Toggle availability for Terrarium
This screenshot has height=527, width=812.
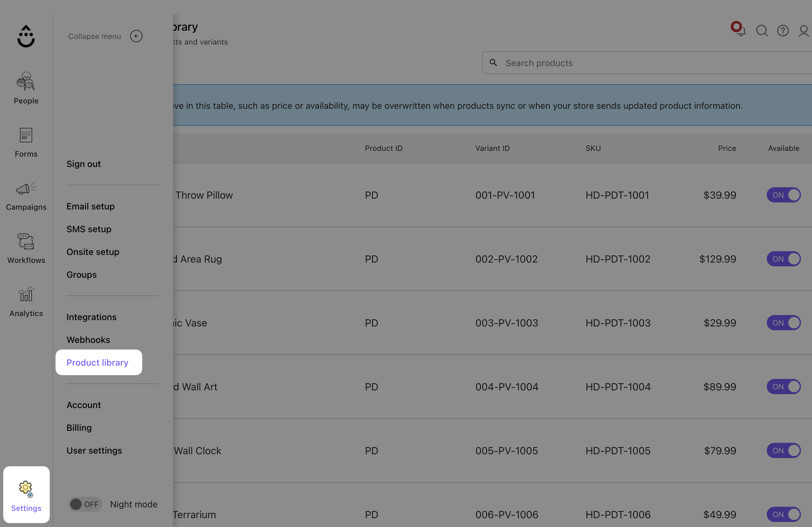tap(783, 514)
